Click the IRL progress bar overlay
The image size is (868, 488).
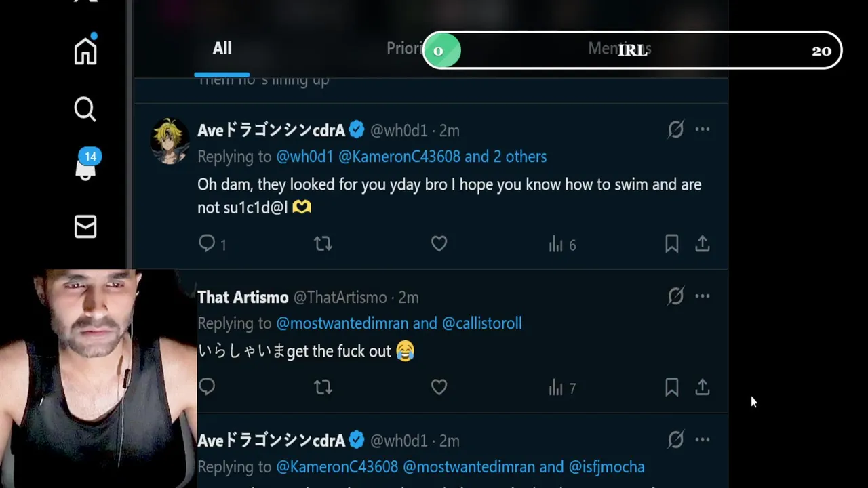tap(632, 50)
